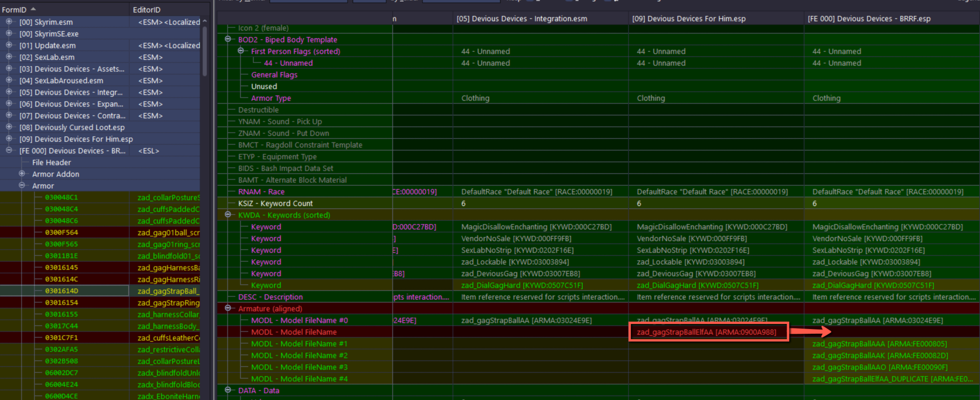Click zad_DialGagHard keyword in BRRF column
The width and height of the screenshot is (980, 400).
click(x=873, y=285)
